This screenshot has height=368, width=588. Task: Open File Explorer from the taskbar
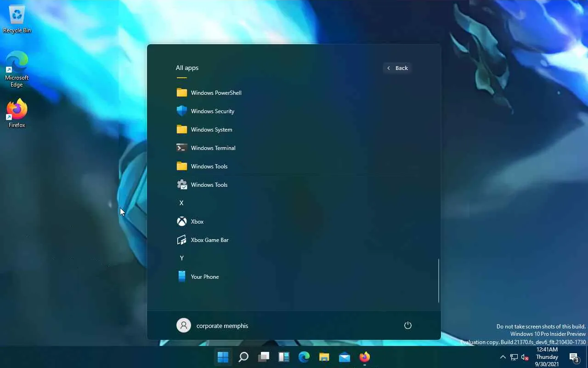click(324, 357)
